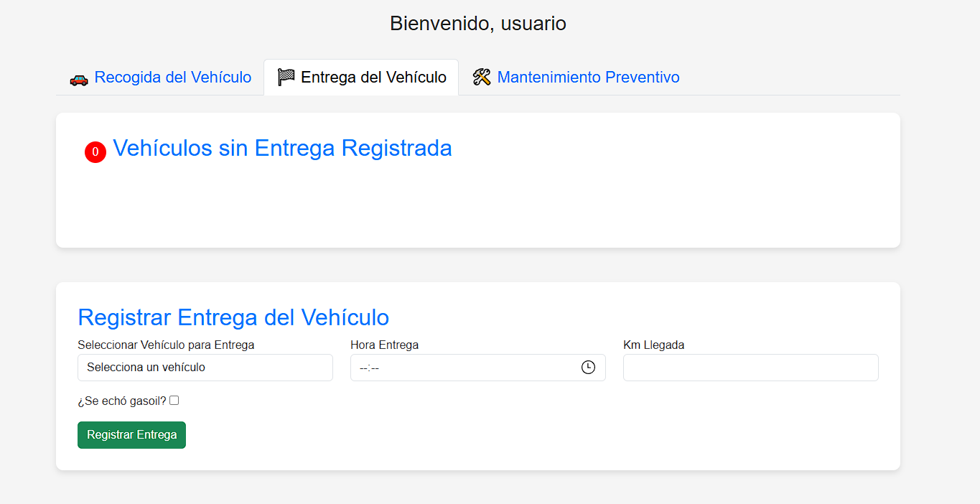This screenshot has width=980, height=504.
Task: Click the checkered flag icon on Entrega tab
Action: click(287, 76)
